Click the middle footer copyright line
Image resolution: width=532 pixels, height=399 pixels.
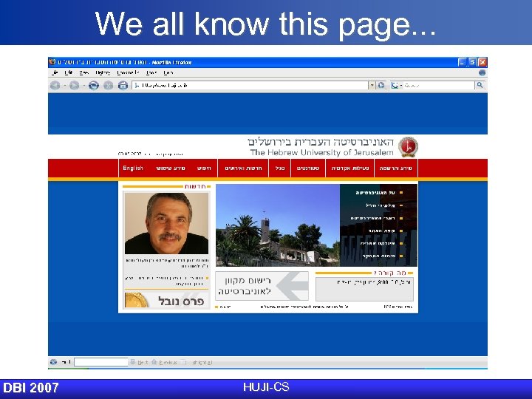(304, 307)
